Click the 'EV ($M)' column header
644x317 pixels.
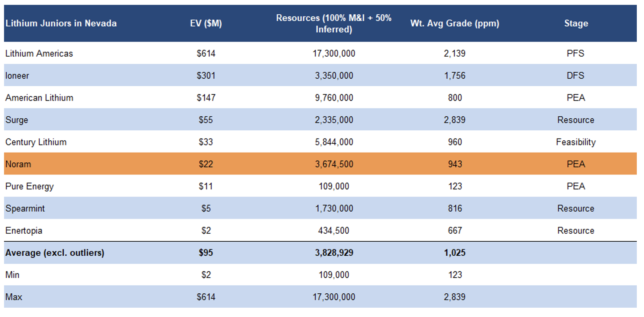tap(206, 23)
